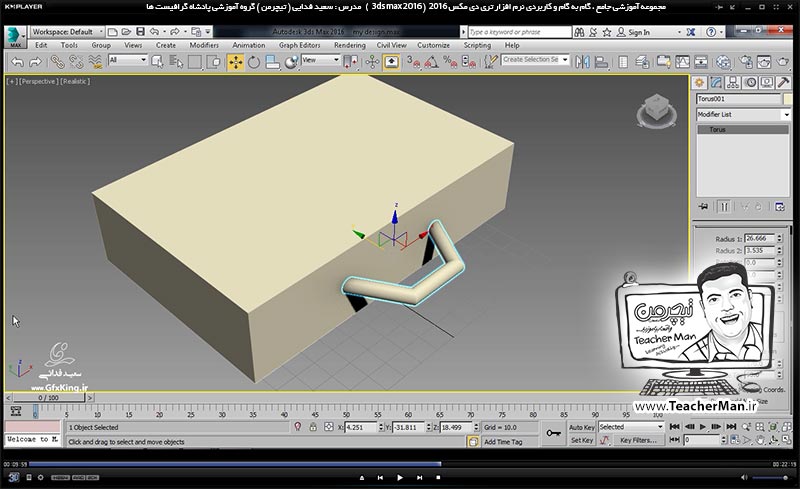Open the Graph Editors menu
Image resolution: width=800 pixels, height=489 pixels.
299,45
